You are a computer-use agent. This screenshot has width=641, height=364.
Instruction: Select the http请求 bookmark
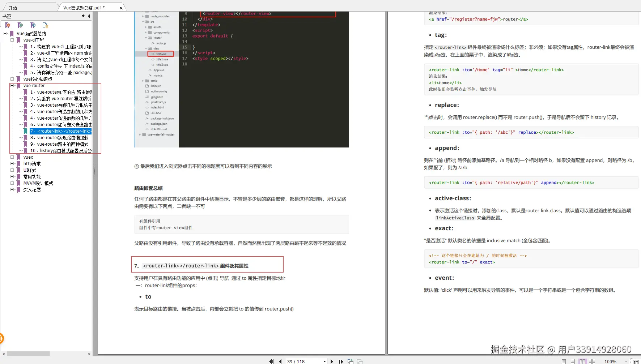pyautogui.click(x=32, y=164)
